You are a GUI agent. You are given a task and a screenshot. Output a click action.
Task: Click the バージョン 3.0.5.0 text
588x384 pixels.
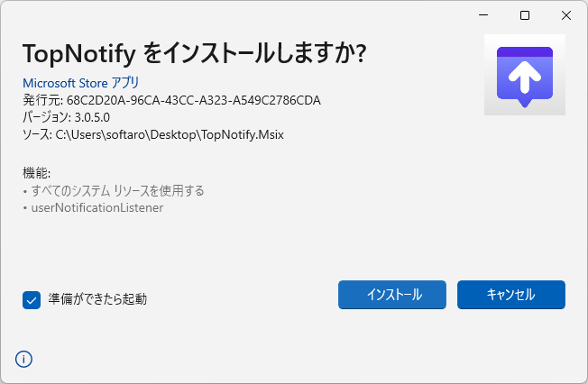[x=67, y=117]
